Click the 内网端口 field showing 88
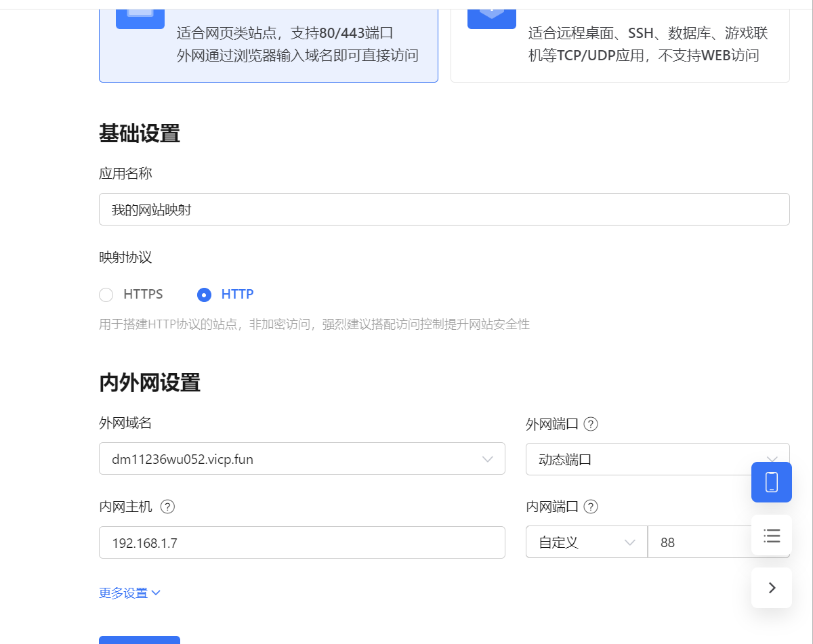The height and width of the screenshot is (644, 813). 698,542
